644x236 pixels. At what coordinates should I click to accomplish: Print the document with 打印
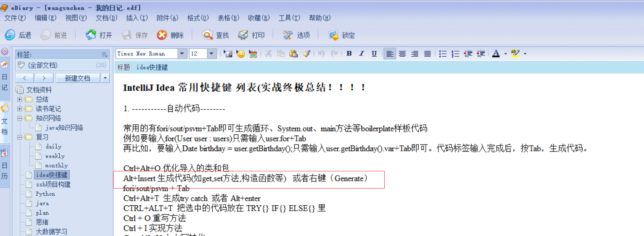tap(251, 35)
